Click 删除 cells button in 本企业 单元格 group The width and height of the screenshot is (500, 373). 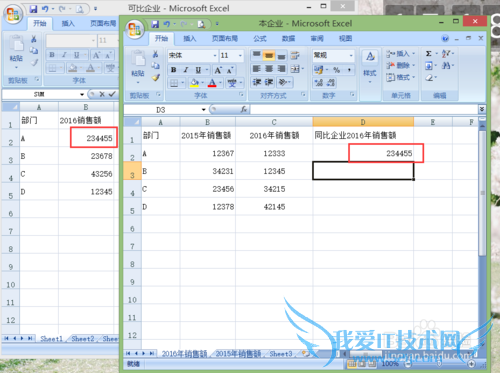click(x=400, y=66)
